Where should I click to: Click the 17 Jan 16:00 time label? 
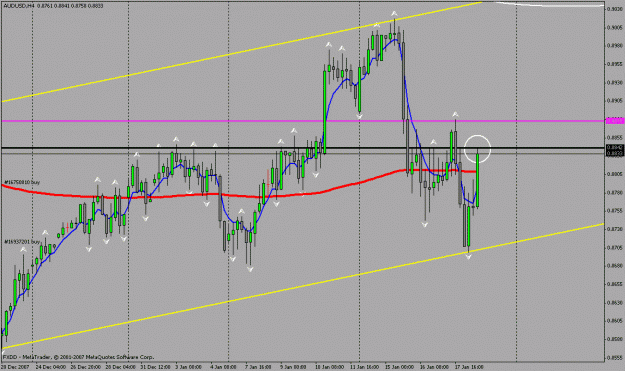click(469, 367)
